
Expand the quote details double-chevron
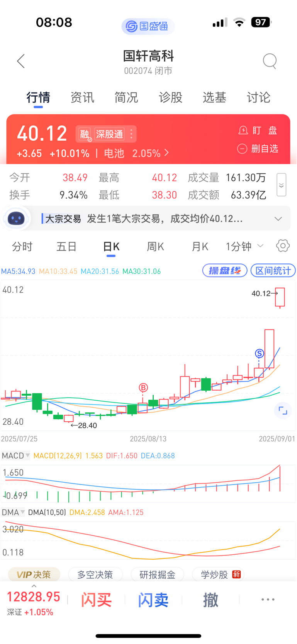[x=281, y=185]
